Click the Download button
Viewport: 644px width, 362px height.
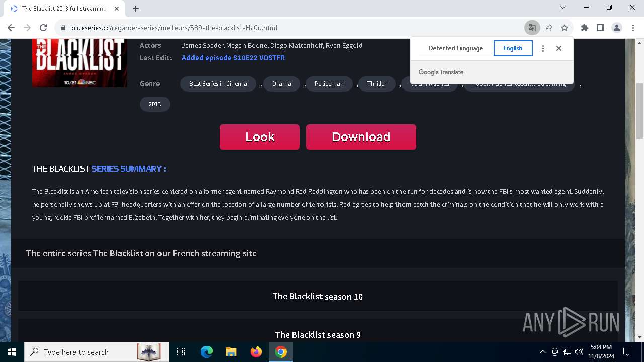(361, 137)
